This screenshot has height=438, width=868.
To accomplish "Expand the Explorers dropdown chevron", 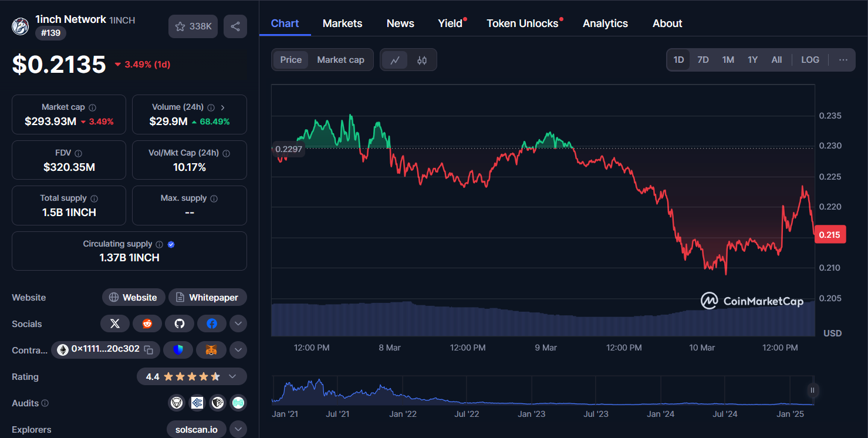I will point(238,429).
